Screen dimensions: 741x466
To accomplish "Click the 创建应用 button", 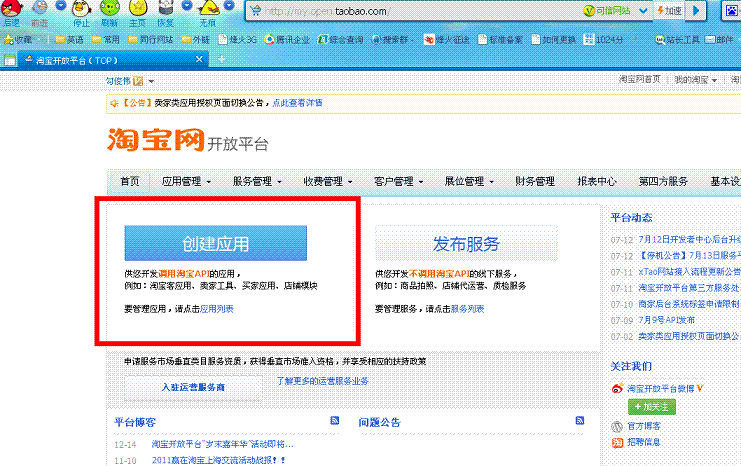I will pyautogui.click(x=215, y=243).
